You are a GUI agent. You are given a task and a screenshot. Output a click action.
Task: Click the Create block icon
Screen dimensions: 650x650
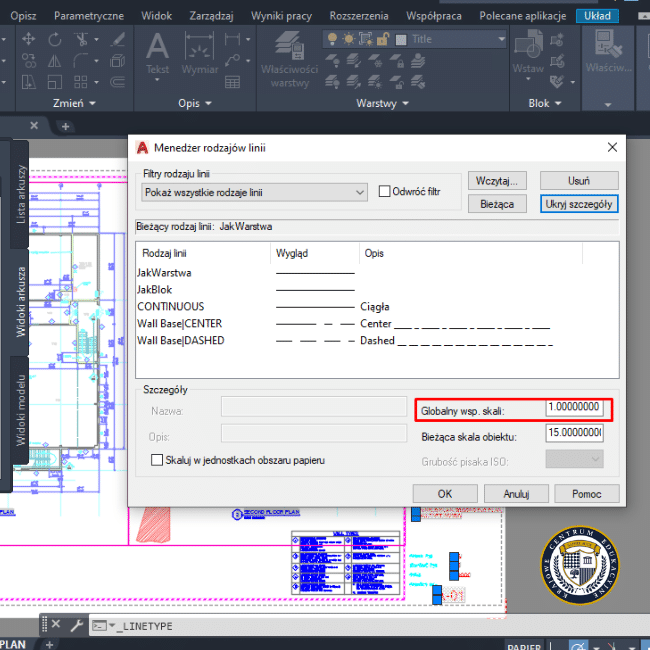557,40
